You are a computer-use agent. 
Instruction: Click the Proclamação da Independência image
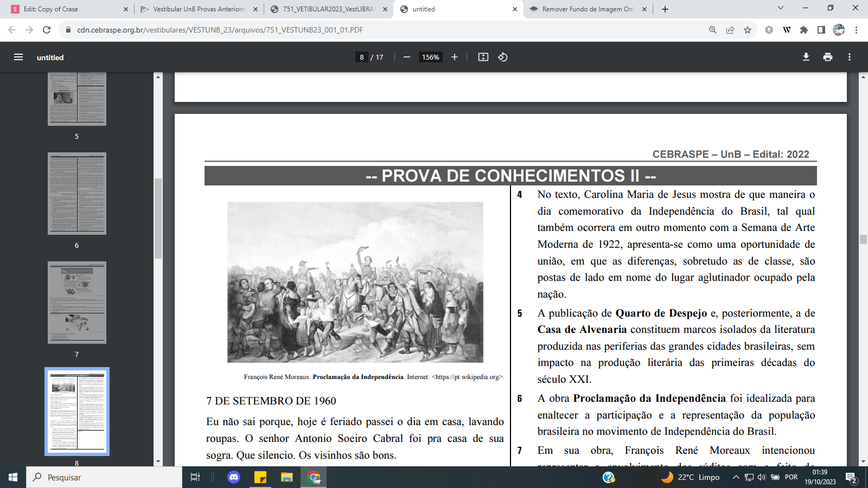[x=355, y=282]
